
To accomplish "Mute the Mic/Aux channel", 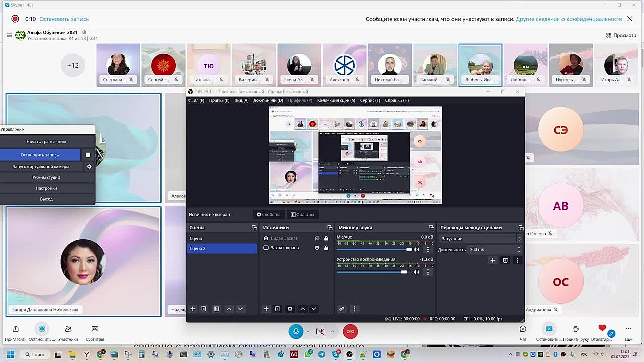I will coord(416,249).
